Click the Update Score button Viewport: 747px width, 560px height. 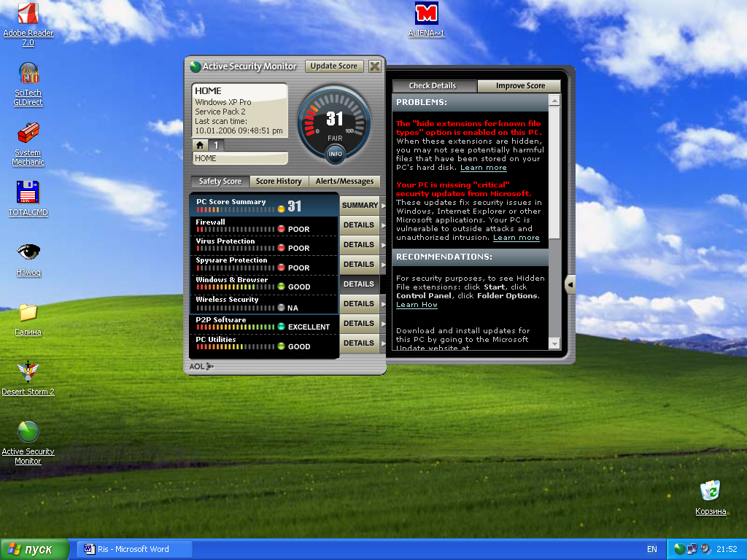pyautogui.click(x=334, y=66)
